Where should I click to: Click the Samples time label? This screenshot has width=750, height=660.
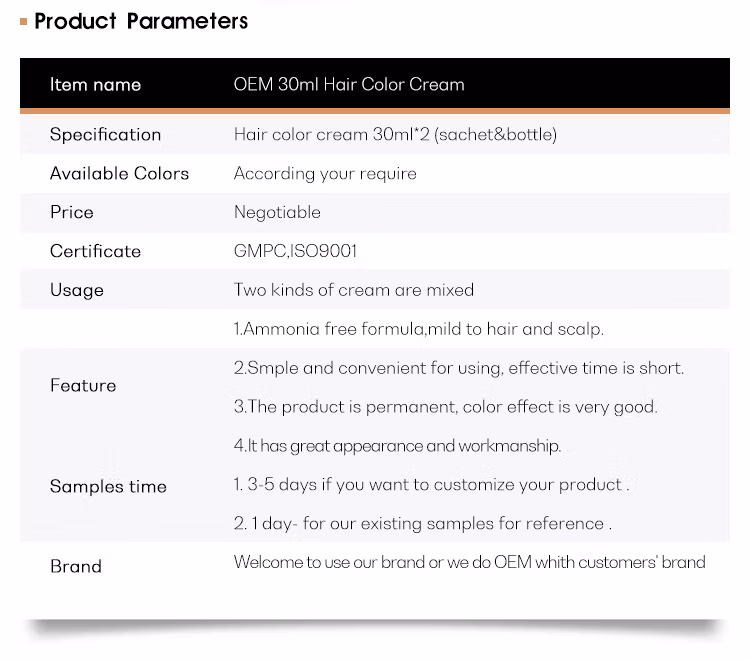tap(108, 486)
